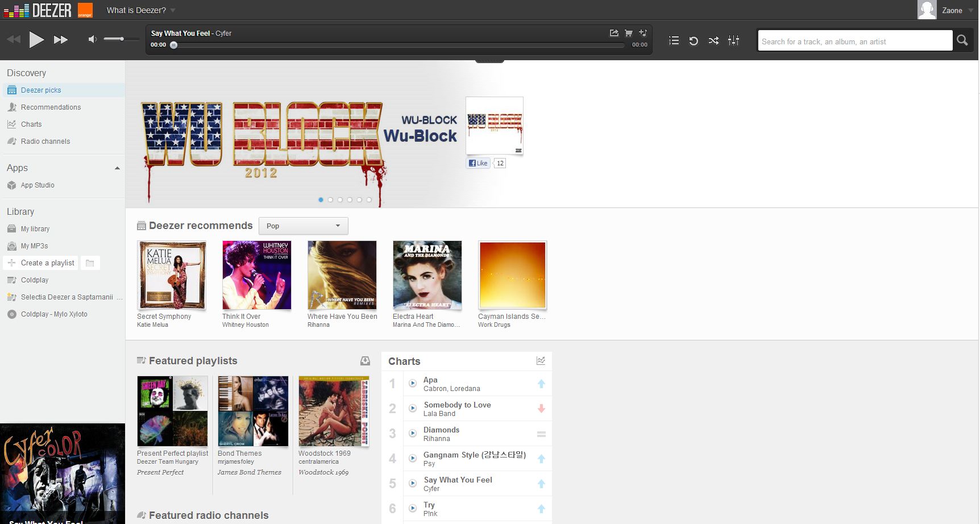The height and width of the screenshot is (524, 980).
Task: Click the Deezer logo
Action: pos(38,10)
